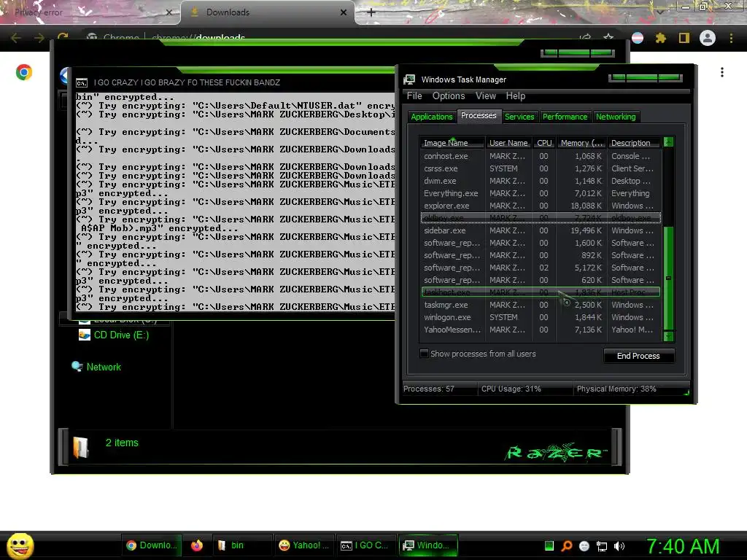
Task: Sort processes by Image Name column
Action: click(452, 143)
